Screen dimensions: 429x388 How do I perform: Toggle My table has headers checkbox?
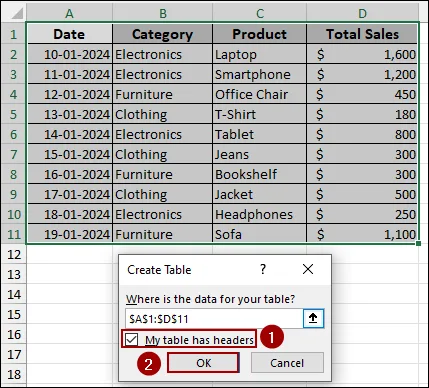(x=132, y=340)
